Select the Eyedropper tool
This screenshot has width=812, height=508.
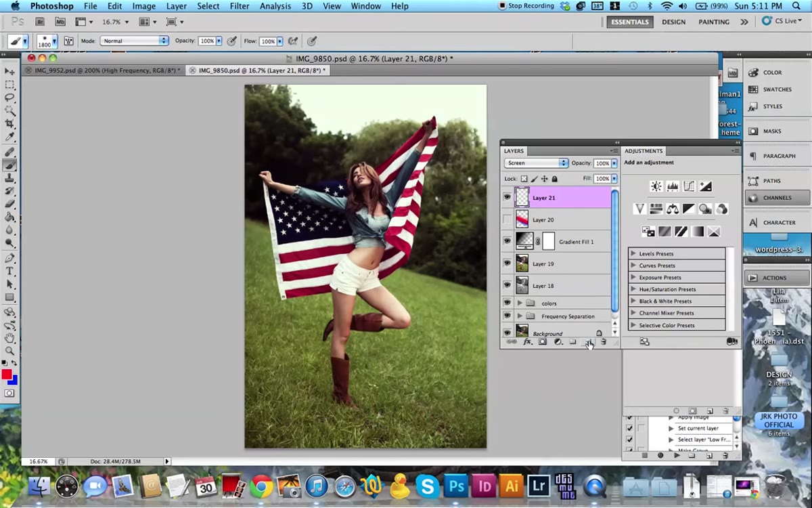click(x=9, y=137)
